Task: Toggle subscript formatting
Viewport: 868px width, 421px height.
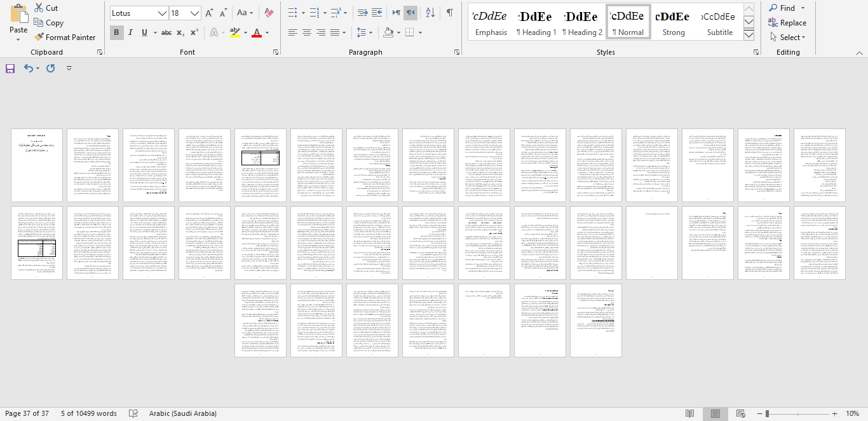Action: tap(181, 32)
